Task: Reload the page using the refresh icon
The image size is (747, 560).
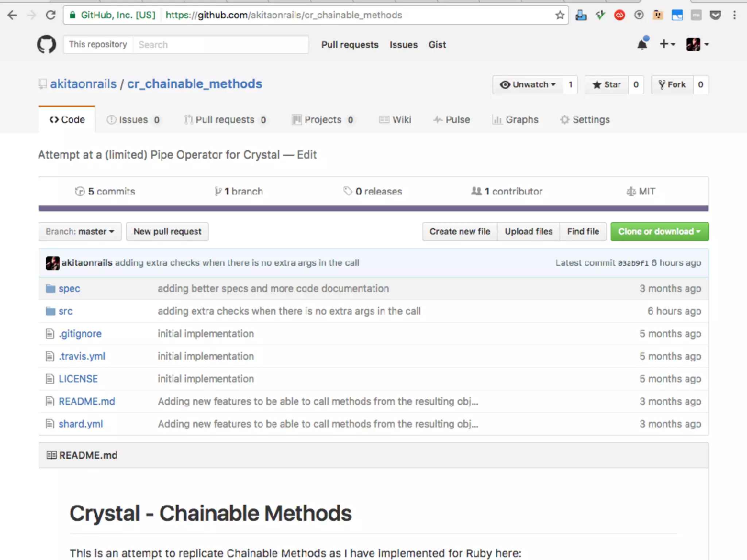Action: pyautogui.click(x=51, y=15)
